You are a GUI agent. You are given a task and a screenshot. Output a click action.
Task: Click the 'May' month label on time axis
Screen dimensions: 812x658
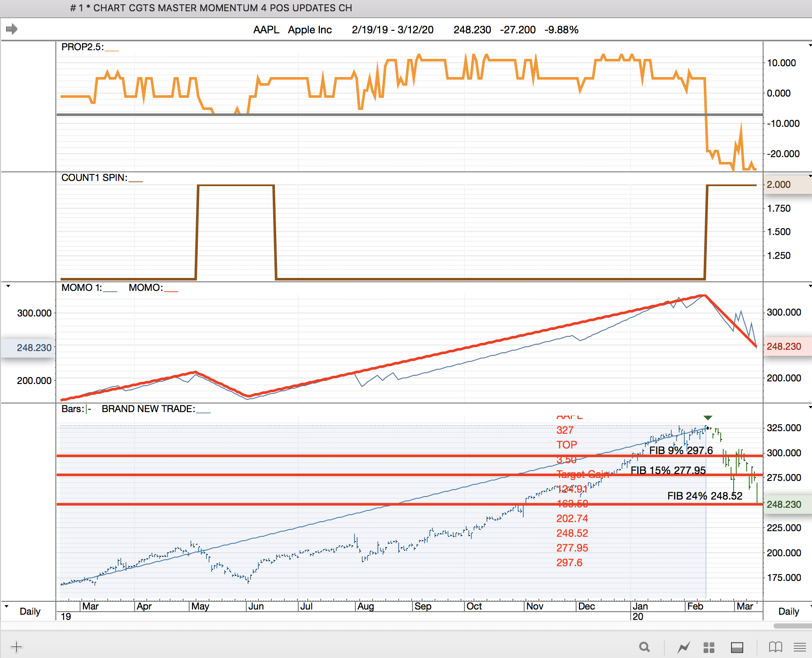pyautogui.click(x=200, y=606)
